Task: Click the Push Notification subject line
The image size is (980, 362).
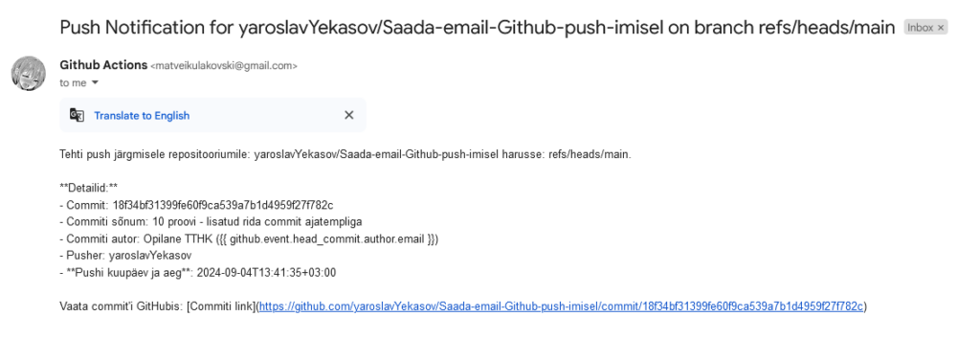Action: pyautogui.click(x=478, y=28)
